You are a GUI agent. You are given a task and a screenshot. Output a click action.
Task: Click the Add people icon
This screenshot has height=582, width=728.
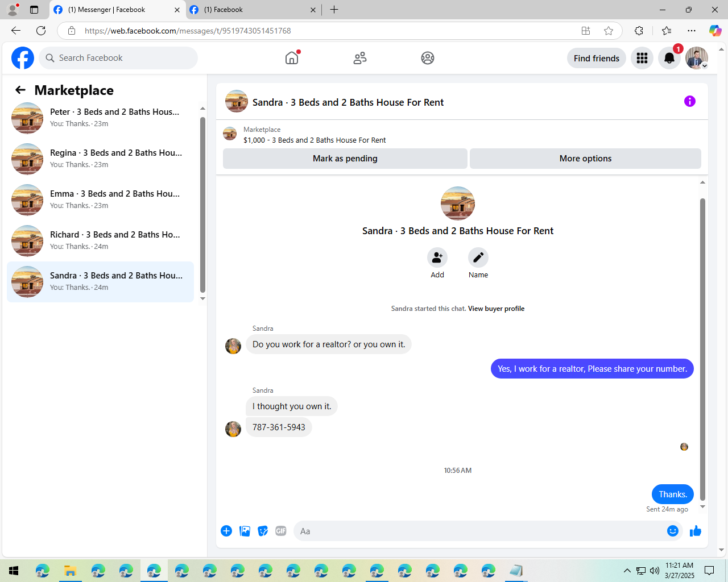click(x=437, y=257)
